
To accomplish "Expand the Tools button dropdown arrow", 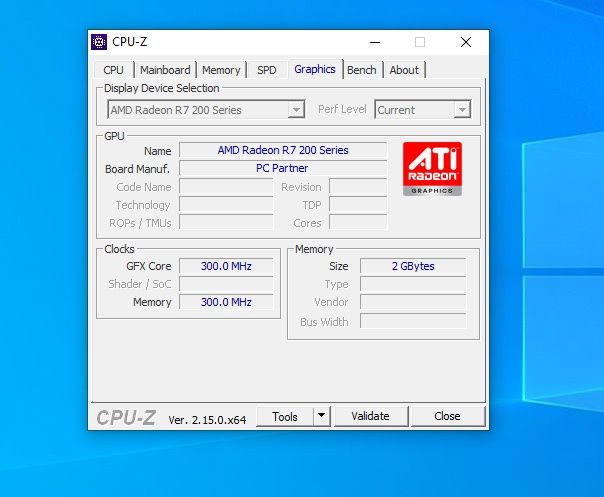I will click(322, 416).
